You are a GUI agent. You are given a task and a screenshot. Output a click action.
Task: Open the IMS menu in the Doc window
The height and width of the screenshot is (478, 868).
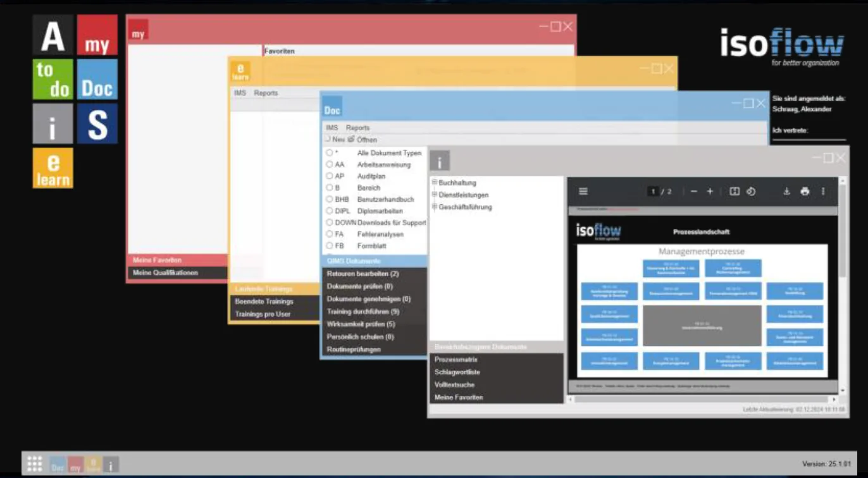pos(332,128)
